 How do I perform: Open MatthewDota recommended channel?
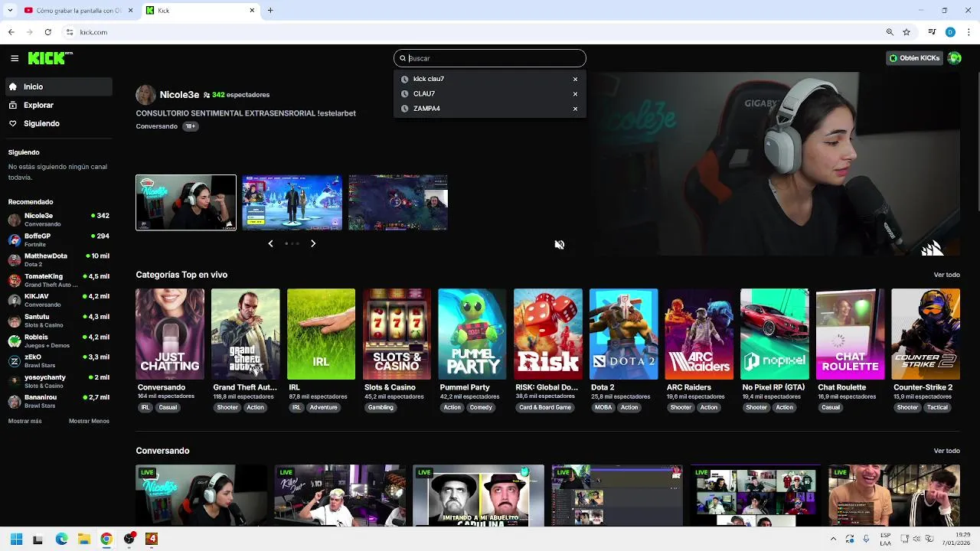(x=59, y=260)
